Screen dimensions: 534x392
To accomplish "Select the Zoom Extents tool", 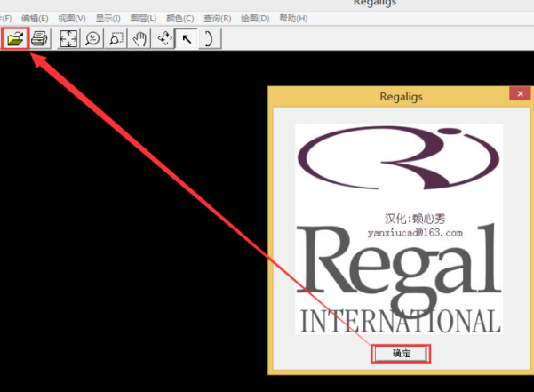I will pyautogui.click(x=68, y=38).
